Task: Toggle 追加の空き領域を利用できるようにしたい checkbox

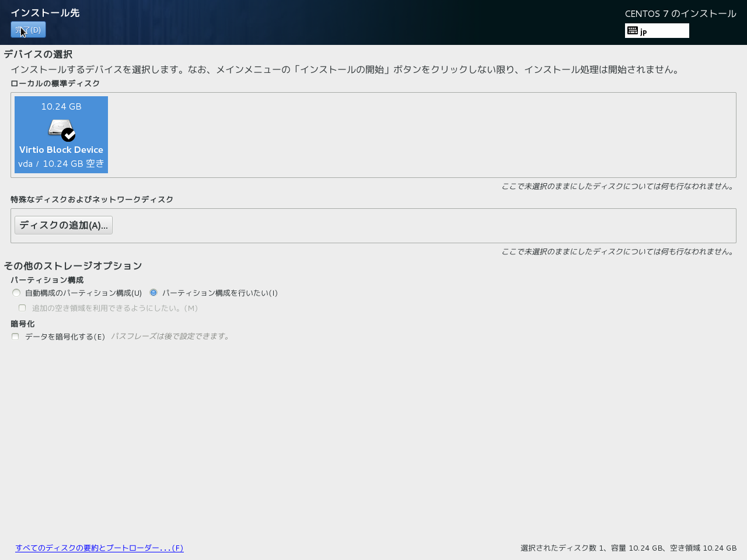Action: pyautogui.click(x=22, y=308)
